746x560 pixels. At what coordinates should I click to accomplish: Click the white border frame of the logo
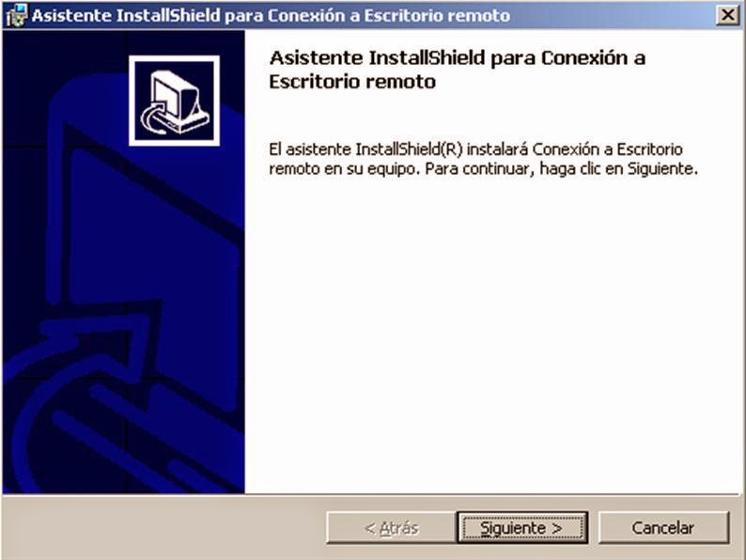click(174, 58)
